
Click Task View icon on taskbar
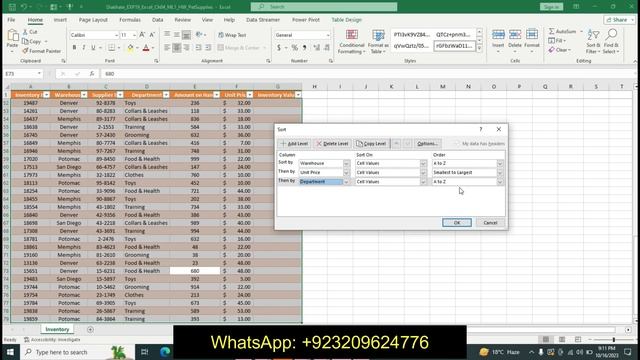[144, 352]
